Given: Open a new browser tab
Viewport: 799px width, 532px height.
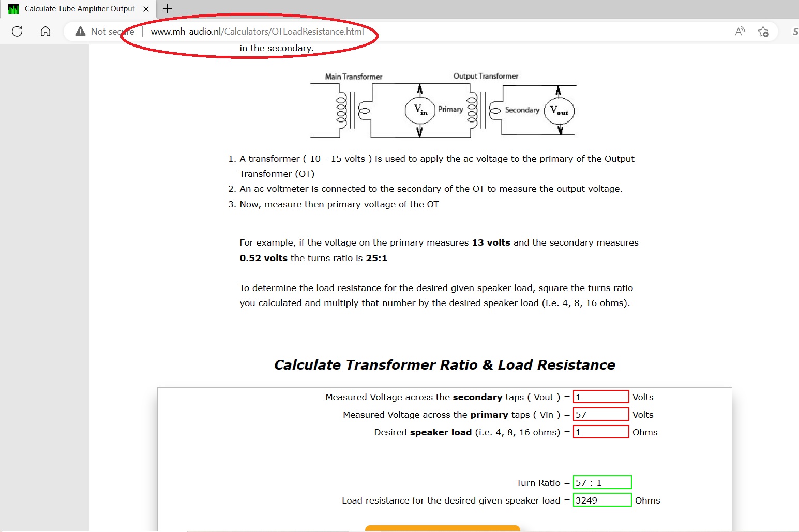Looking at the screenshot, I should click(167, 8).
